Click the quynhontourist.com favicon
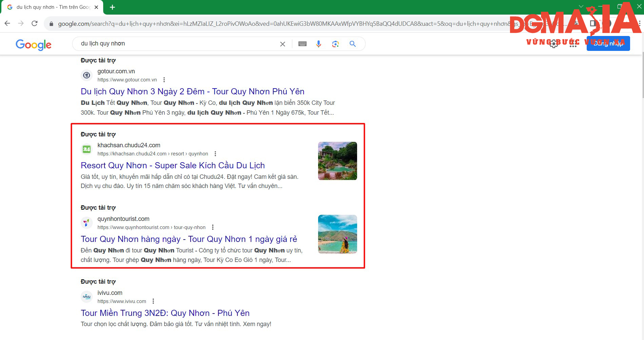The image size is (644, 340). pos(87,223)
